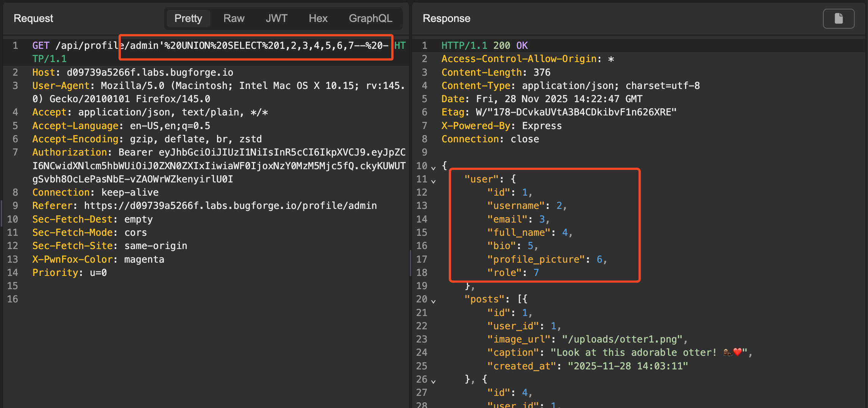
Task: Collapse the root JSON object at line 10
Action: pyautogui.click(x=434, y=167)
